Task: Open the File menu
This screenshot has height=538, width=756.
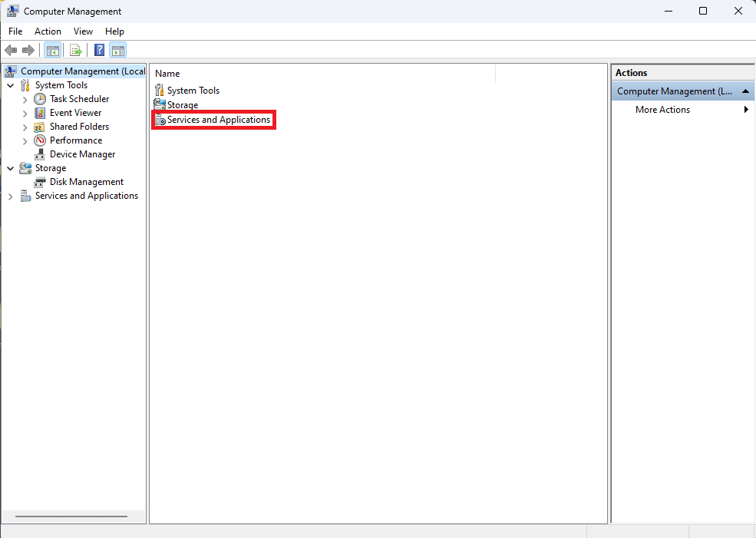Action: [15, 31]
